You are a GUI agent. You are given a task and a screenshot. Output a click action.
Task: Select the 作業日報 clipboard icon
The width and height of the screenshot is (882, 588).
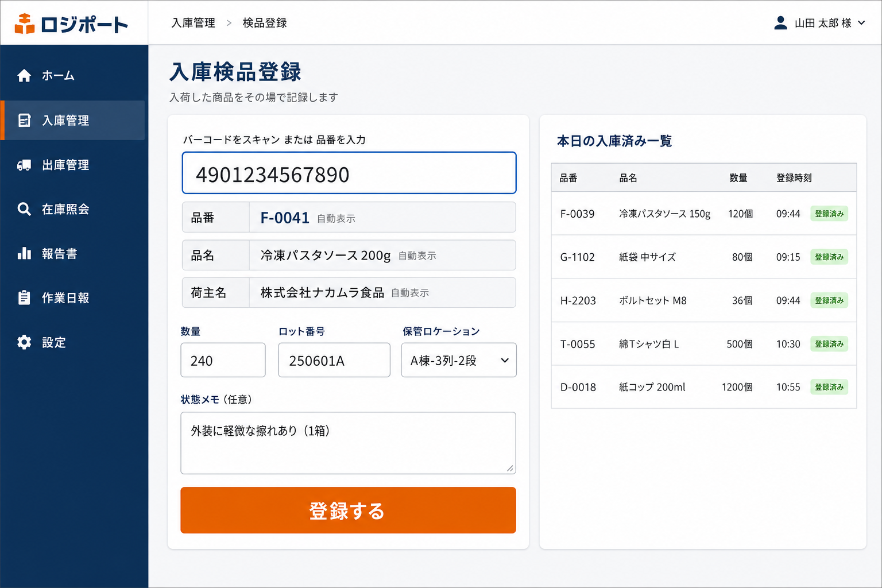(x=24, y=297)
